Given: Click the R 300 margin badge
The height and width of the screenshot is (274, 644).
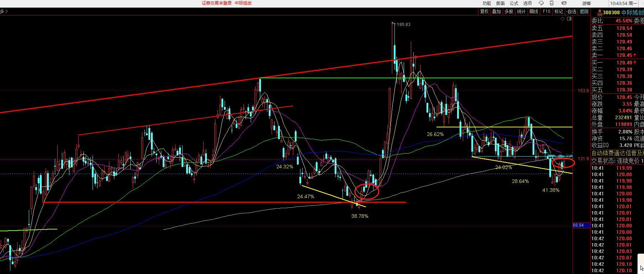Looking at the screenshot, I should coord(600,12).
